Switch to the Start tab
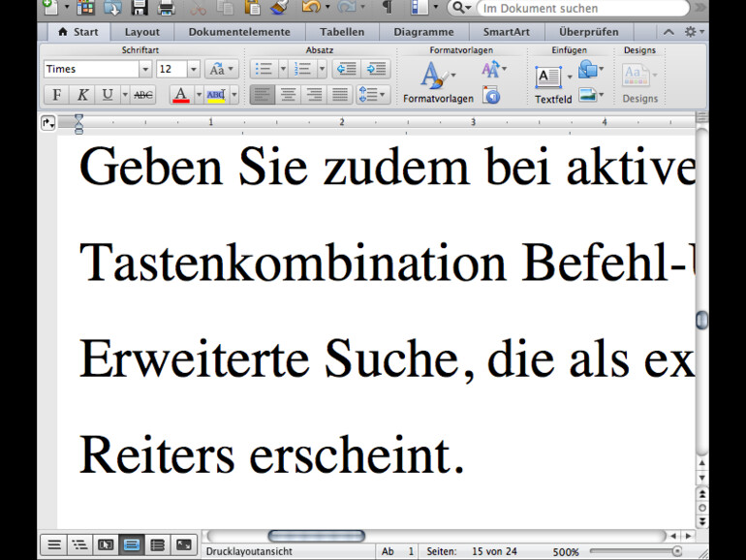Screen dimensions: 746x560 78,32
